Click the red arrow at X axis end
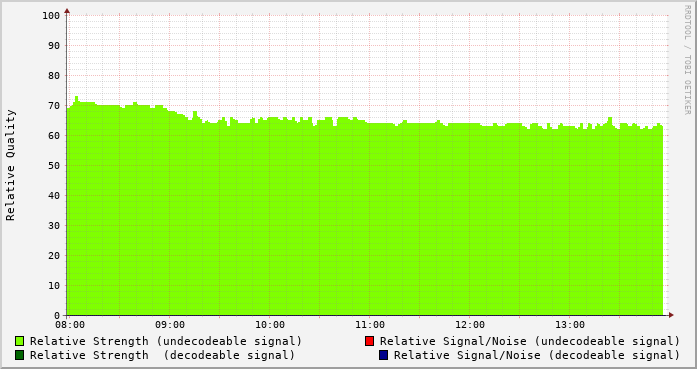Viewport: 697px width, 369px height. tap(671, 315)
